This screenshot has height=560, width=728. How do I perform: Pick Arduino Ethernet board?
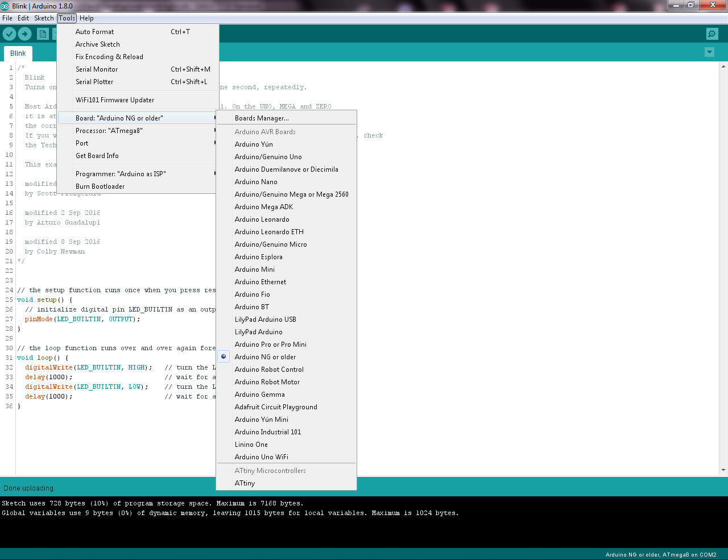coord(287,282)
